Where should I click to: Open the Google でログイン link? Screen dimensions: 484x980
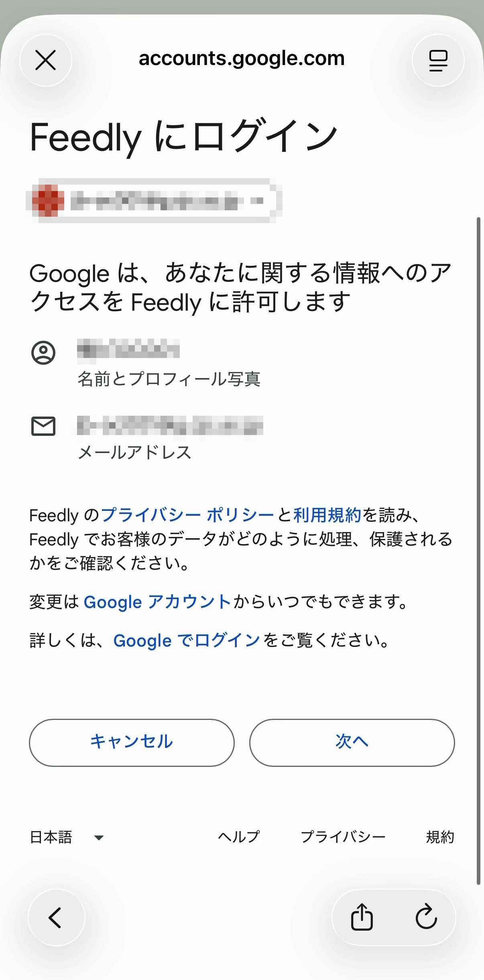187,640
